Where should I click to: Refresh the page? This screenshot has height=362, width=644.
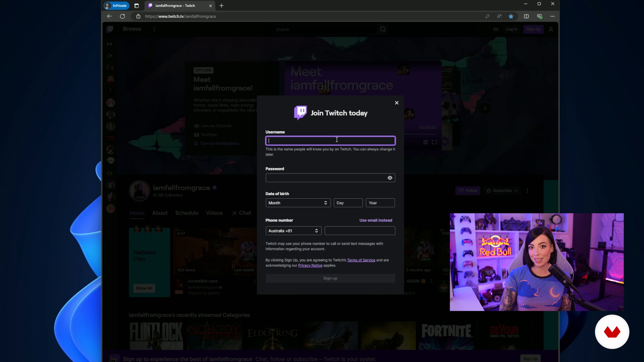tap(122, 16)
